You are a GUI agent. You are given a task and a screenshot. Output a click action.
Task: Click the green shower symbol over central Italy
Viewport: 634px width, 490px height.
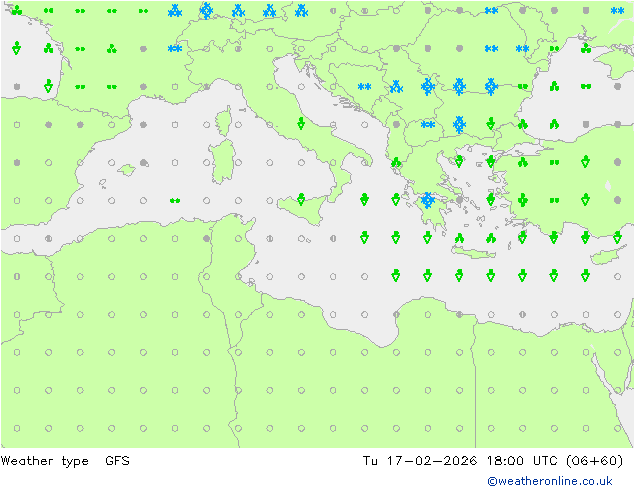click(x=301, y=123)
